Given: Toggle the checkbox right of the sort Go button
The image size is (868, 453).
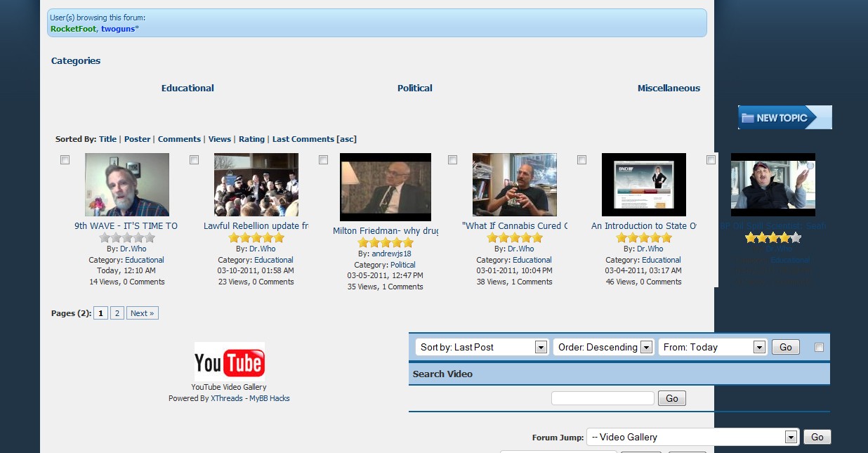Looking at the screenshot, I should (819, 347).
